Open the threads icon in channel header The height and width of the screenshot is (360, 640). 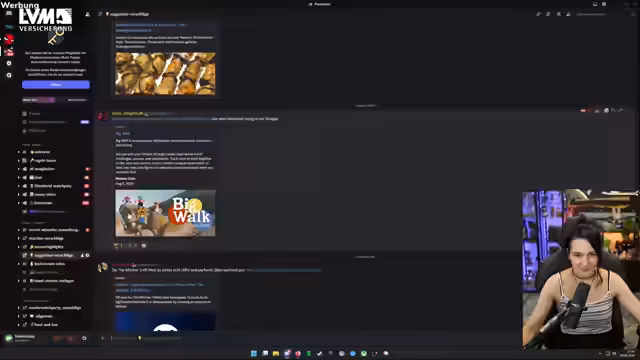click(538, 14)
